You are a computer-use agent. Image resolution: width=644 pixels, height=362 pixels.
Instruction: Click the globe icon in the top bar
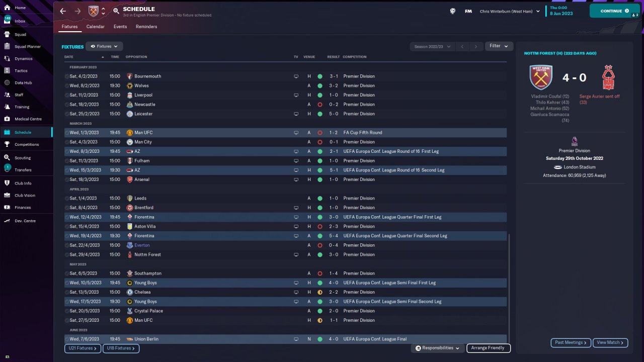click(x=453, y=11)
